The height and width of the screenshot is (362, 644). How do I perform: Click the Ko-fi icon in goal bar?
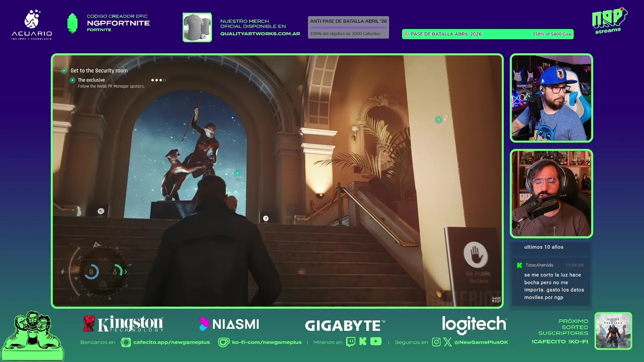(x=406, y=34)
